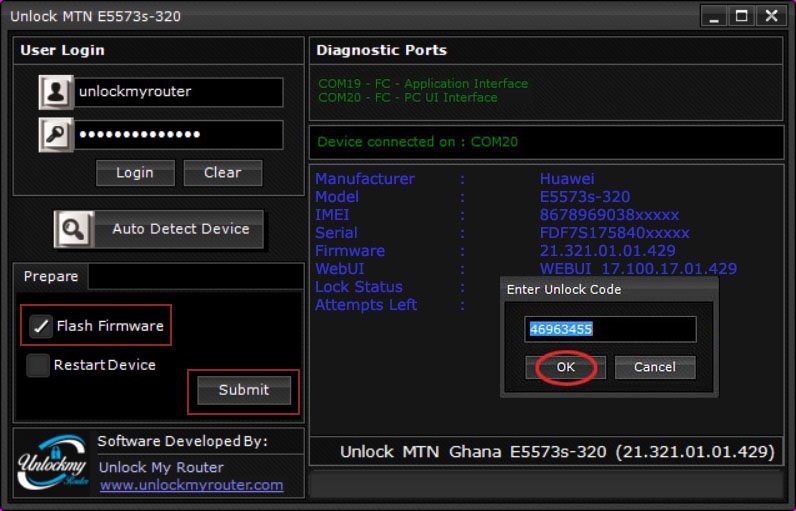796x511 pixels.
Task: Enable the Restart Device checkbox
Action: 38,365
